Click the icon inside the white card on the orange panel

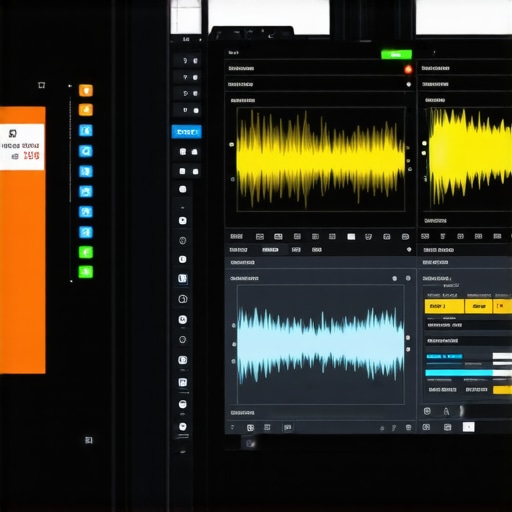13,134
